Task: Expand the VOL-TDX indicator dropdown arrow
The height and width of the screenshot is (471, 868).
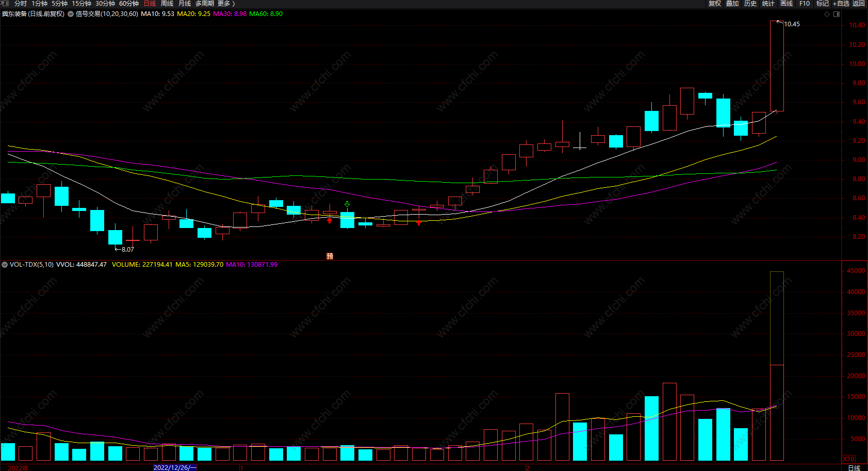Action: click(x=5, y=265)
